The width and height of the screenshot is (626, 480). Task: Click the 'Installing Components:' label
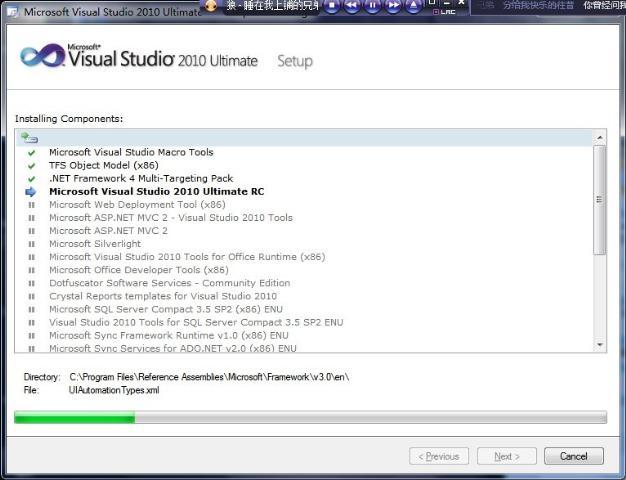(69, 119)
